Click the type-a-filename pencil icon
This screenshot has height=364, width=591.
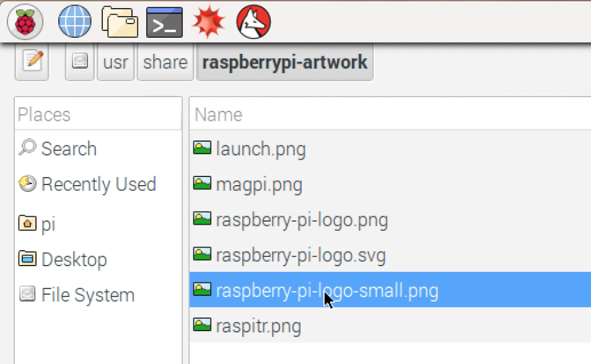(x=31, y=61)
